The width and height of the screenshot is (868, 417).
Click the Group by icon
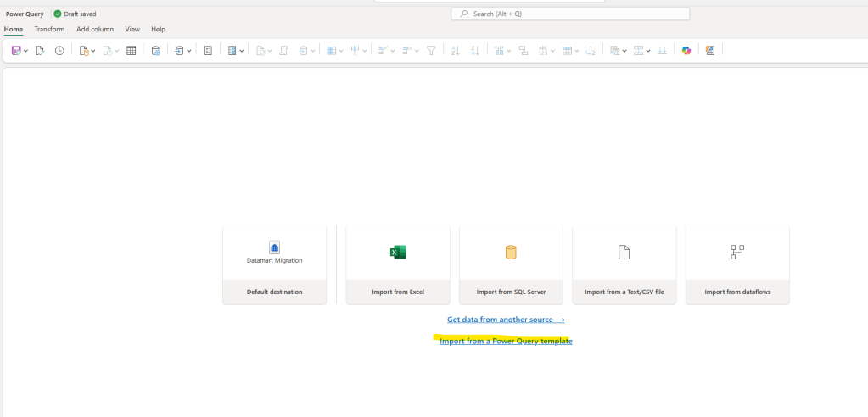(524, 50)
